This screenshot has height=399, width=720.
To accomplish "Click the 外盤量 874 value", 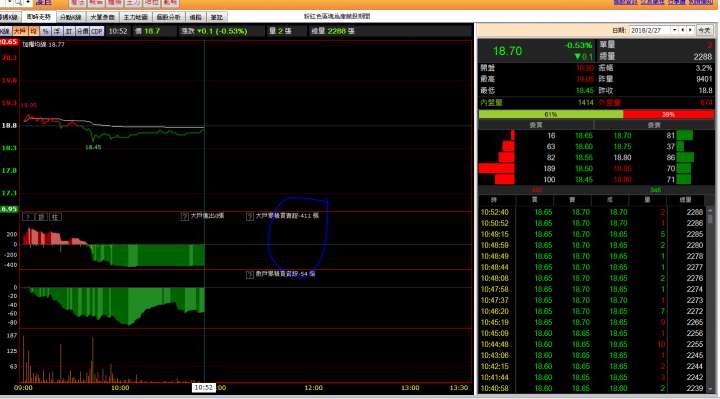I will pyautogui.click(x=706, y=102).
